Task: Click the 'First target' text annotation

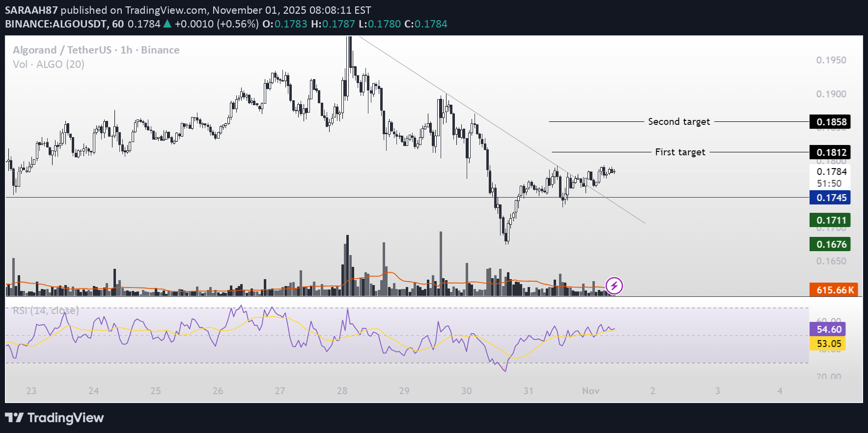Action: tap(680, 152)
